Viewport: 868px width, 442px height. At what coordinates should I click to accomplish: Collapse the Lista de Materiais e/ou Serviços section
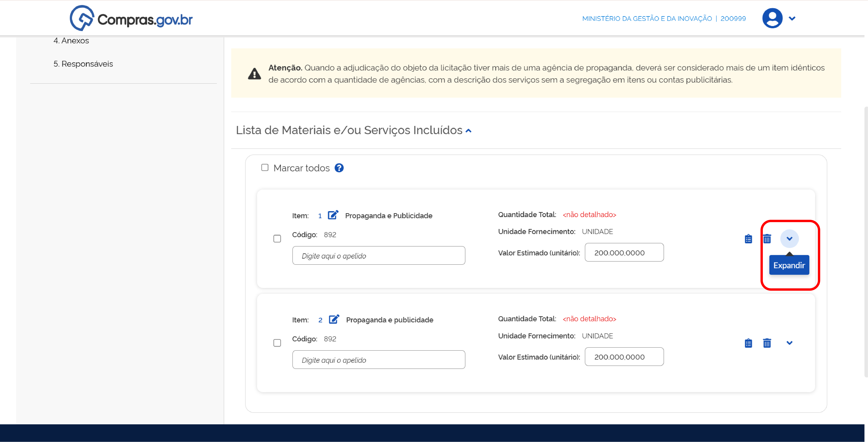tap(468, 131)
